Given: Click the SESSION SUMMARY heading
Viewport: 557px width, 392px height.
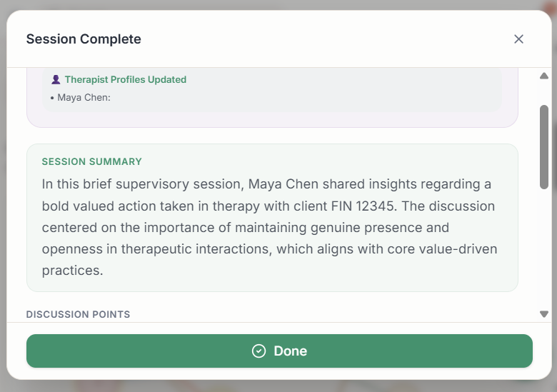Looking at the screenshot, I should (91, 162).
